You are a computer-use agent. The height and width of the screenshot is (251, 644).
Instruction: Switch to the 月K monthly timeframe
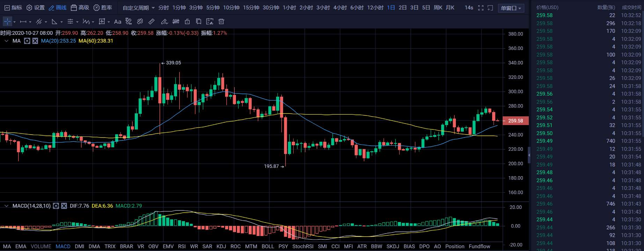click(450, 8)
